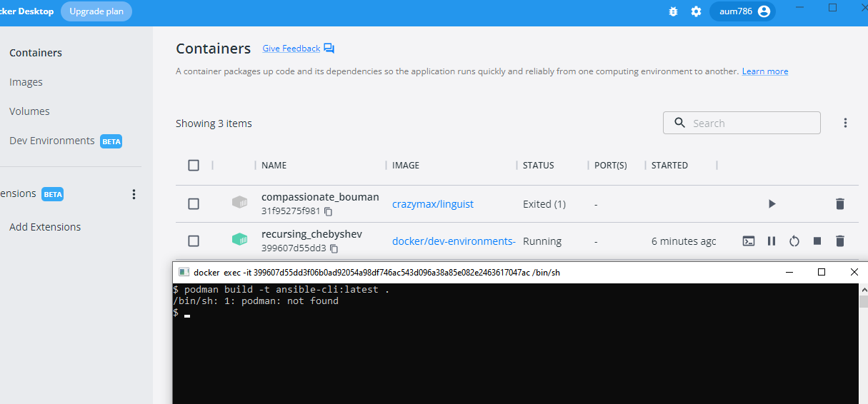Click the green recursing_chebyshev container icon
The width and height of the screenshot is (868, 404).
pyautogui.click(x=240, y=240)
